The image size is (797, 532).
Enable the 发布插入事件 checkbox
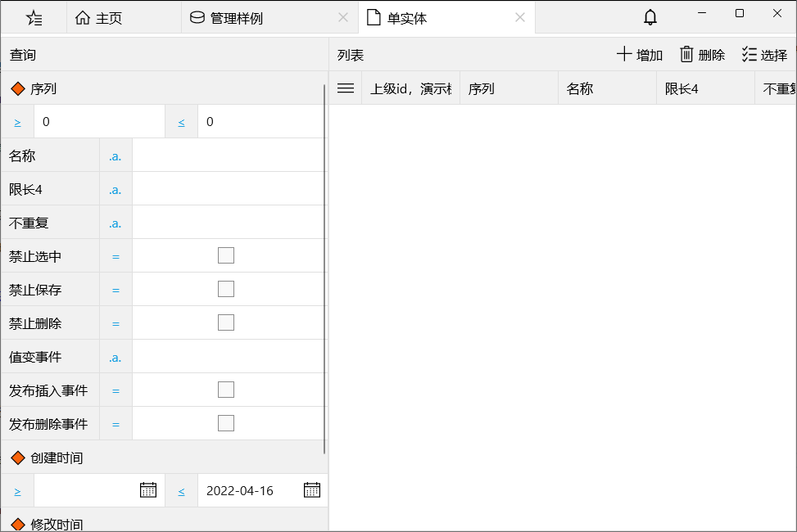click(226, 389)
